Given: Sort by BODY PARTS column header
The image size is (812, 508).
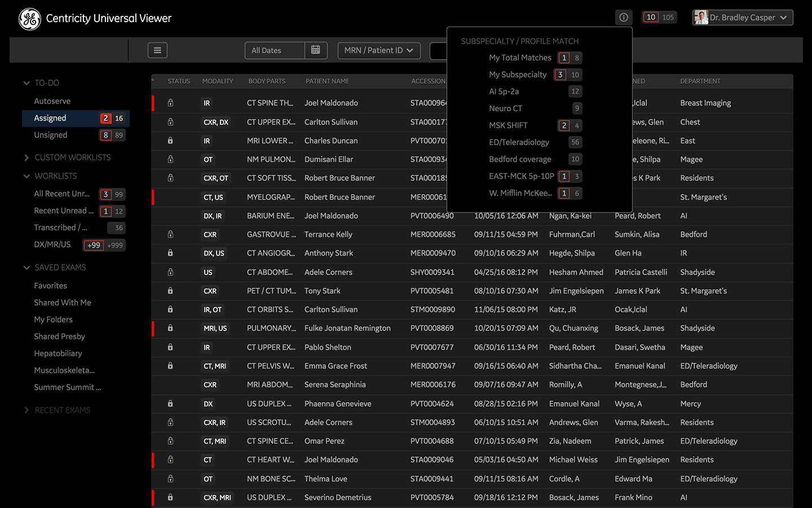Looking at the screenshot, I should coord(267,81).
